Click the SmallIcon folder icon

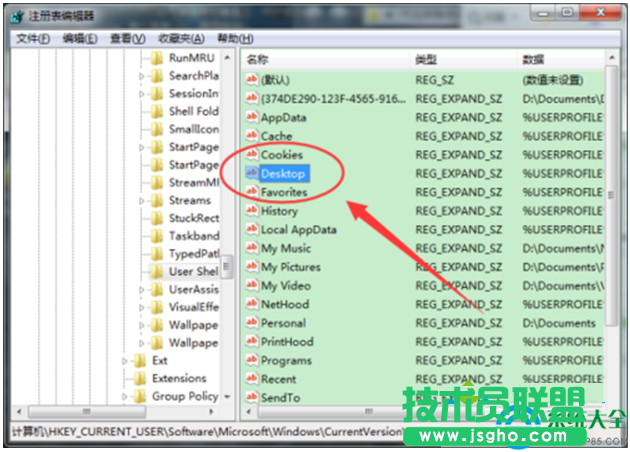click(157, 129)
